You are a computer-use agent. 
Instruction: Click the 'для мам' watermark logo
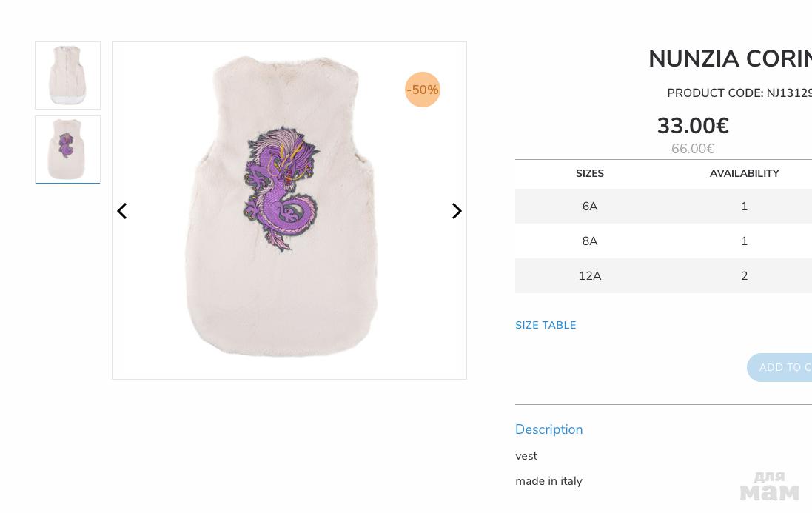pyautogui.click(x=769, y=486)
